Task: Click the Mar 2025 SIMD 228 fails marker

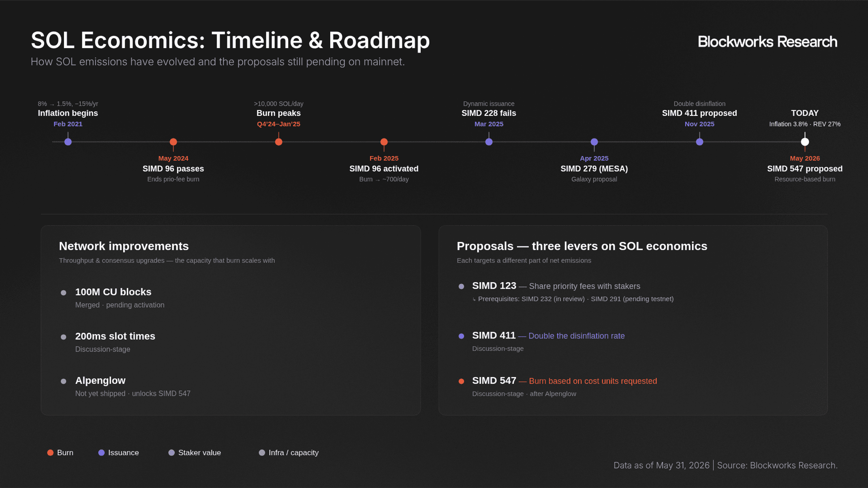Action: point(489,142)
